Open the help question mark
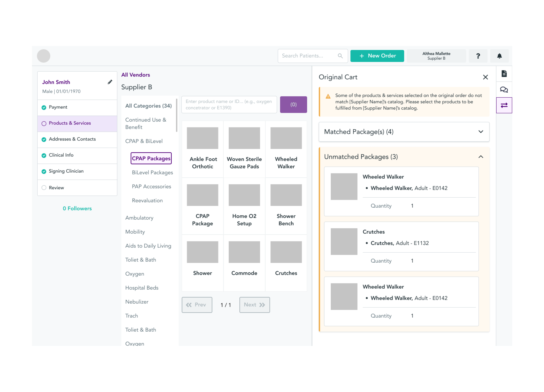Viewport: 544px width, 392px height. 478,56
